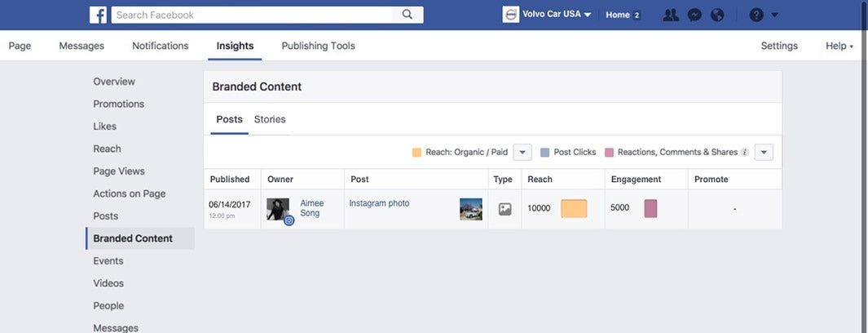Click the help question mark icon
Viewport: 868px width, 333px height.
tap(756, 15)
